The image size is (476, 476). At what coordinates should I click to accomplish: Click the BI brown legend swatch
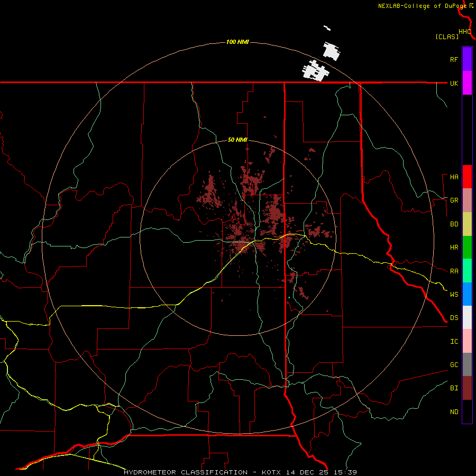(467, 388)
